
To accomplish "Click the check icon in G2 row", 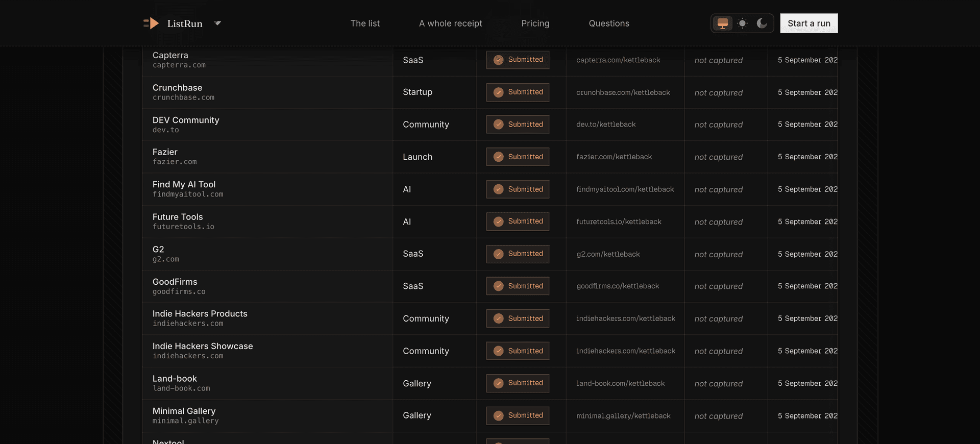I will coord(499,254).
